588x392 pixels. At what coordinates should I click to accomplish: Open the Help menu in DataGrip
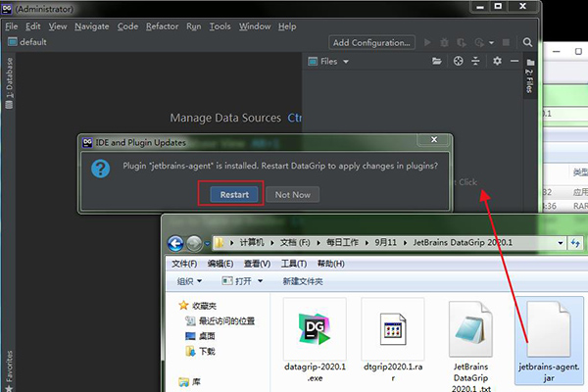click(x=287, y=26)
